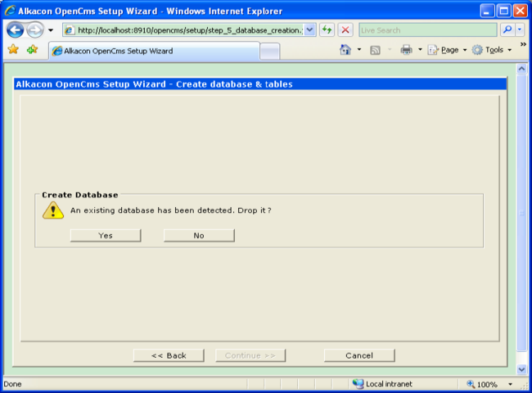Expand the toolbar overflow chevron

click(523, 44)
